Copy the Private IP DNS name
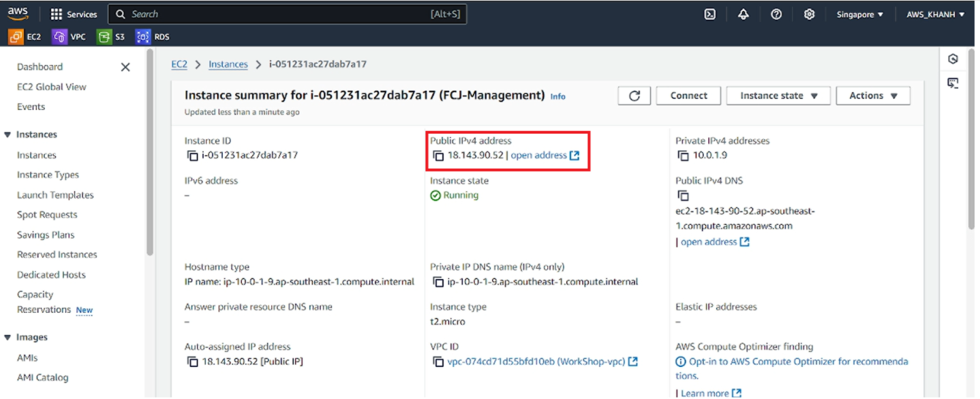The image size is (980, 399). tap(438, 281)
